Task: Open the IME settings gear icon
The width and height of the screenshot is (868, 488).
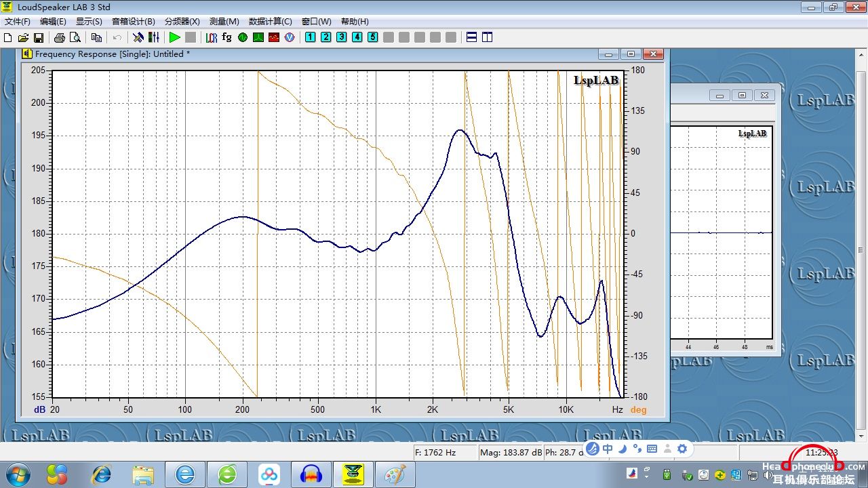Action: [x=682, y=449]
